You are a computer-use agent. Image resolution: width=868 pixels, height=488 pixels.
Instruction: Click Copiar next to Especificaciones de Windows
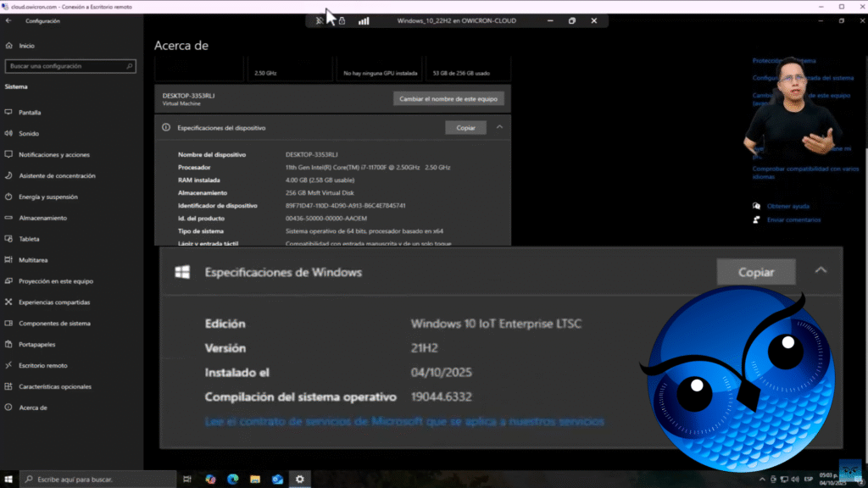[x=756, y=272]
